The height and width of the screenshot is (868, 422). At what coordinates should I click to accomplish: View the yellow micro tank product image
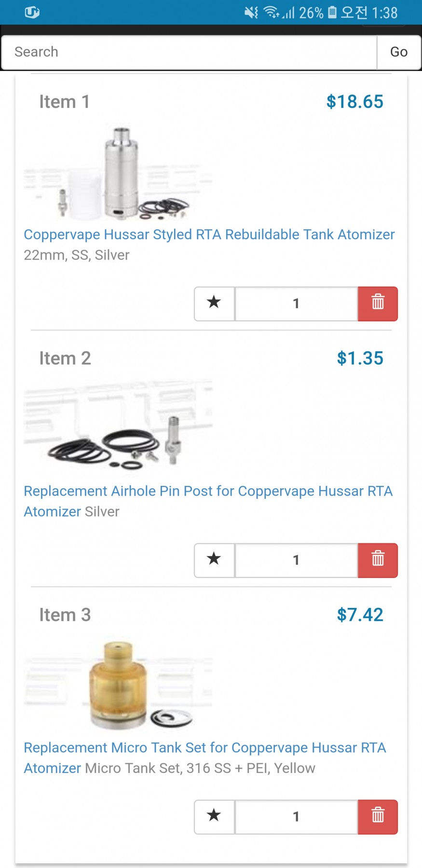click(118, 684)
